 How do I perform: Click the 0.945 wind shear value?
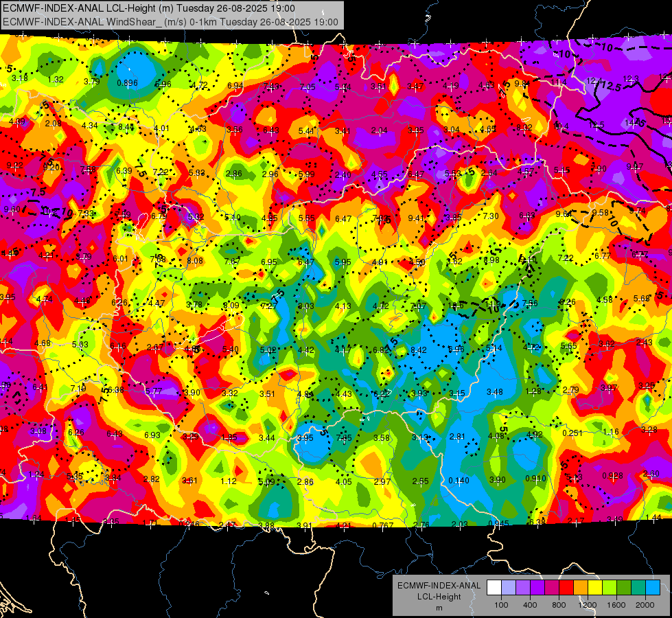pos(498,524)
